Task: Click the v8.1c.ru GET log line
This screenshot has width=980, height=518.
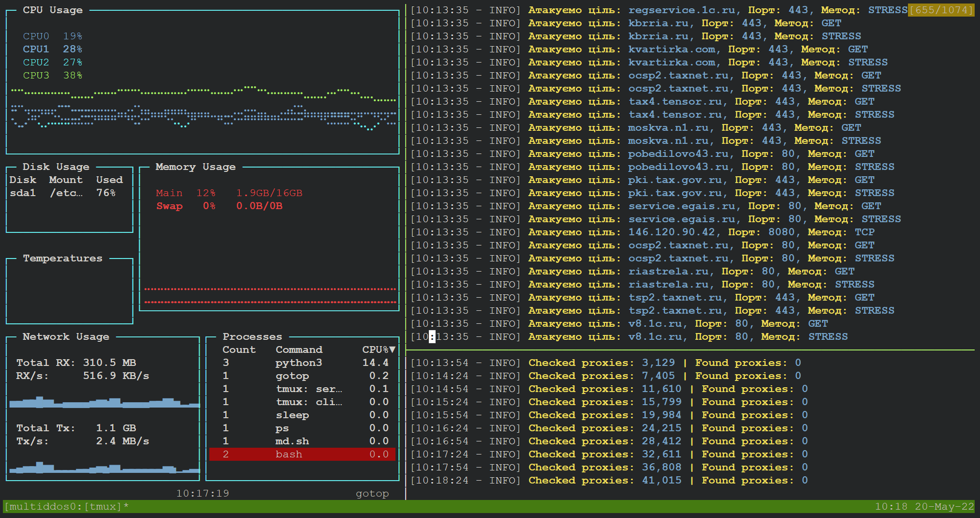Action: point(619,324)
